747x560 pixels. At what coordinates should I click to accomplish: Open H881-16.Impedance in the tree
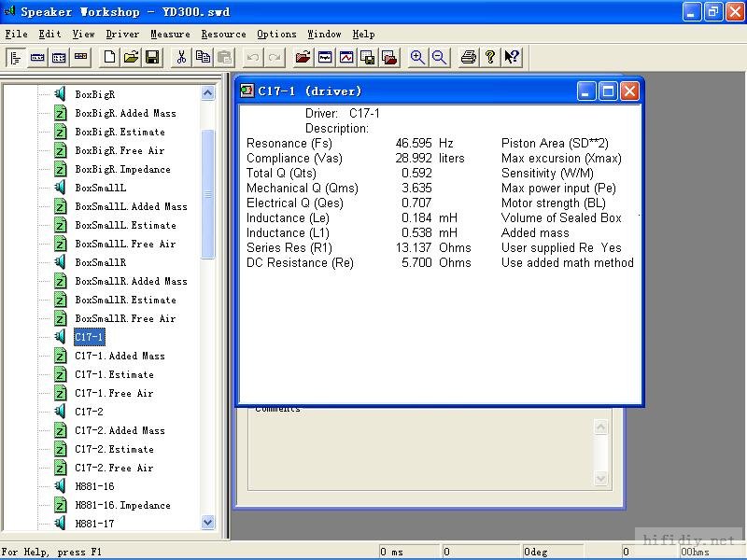click(122, 505)
